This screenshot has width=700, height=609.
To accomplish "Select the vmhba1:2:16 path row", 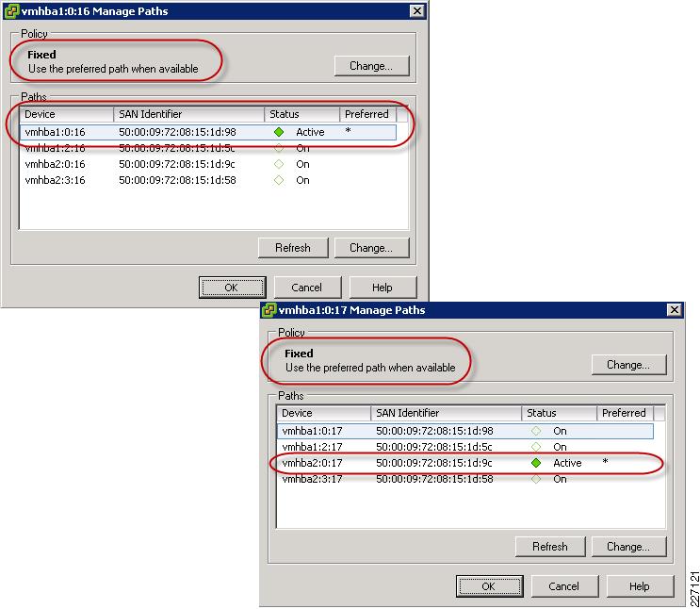I will click(x=208, y=148).
